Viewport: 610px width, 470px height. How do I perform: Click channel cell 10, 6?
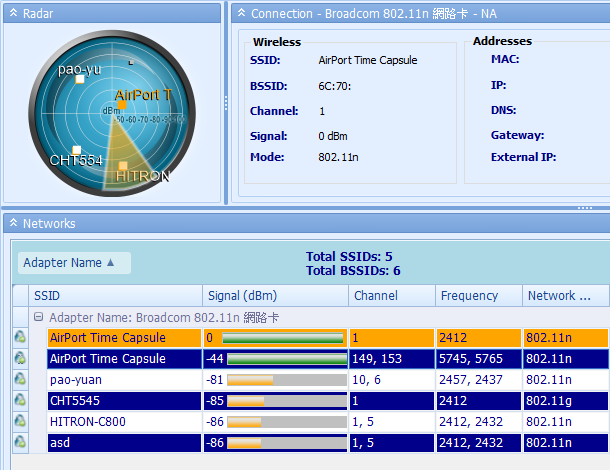click(392, 380)
